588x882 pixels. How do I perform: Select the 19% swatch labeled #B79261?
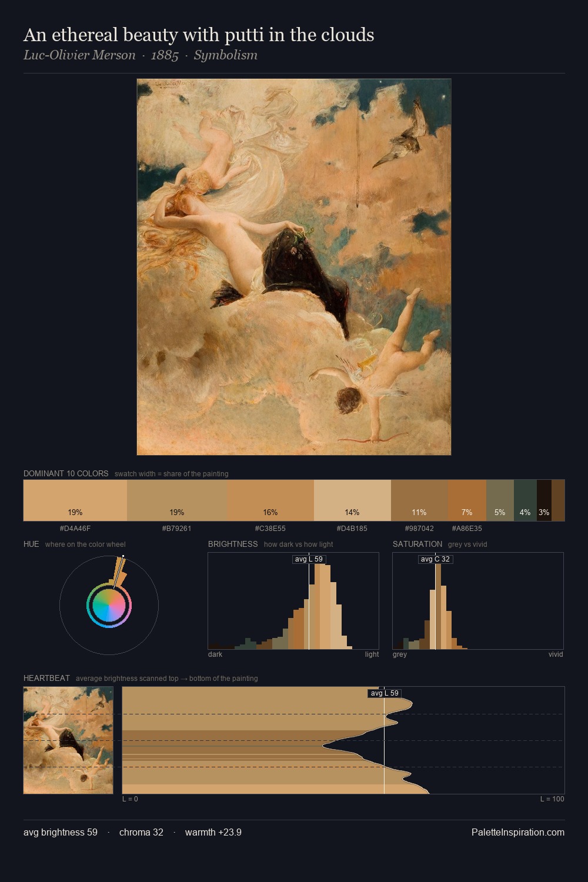click(177, 500)
